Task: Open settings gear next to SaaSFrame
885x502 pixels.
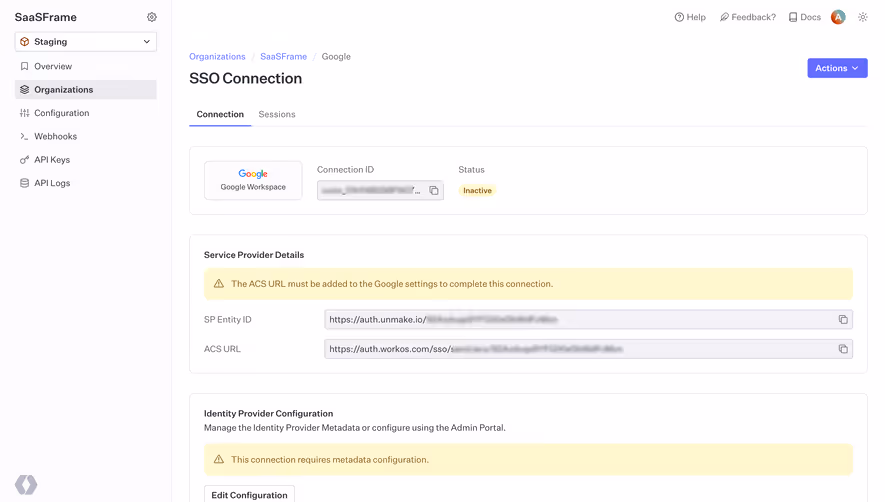Action: (x=152, y=17)
